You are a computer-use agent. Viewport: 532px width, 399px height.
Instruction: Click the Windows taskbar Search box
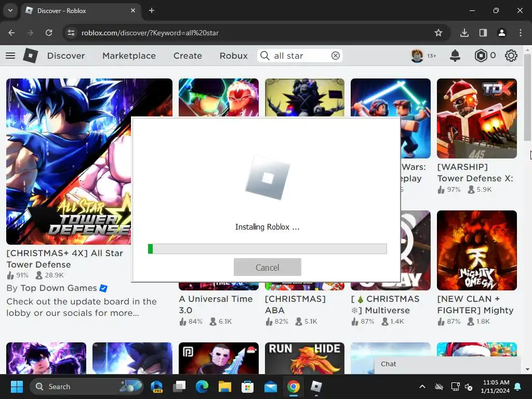tap(87, 387)
